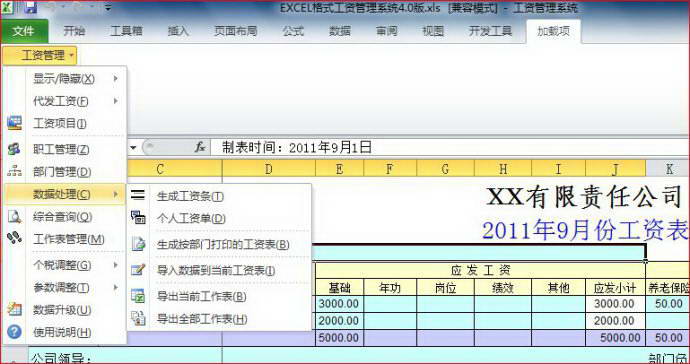Click the Save icon in quick access toolbar
Viewport: 690px width, 364px height.
click(30, 7)
